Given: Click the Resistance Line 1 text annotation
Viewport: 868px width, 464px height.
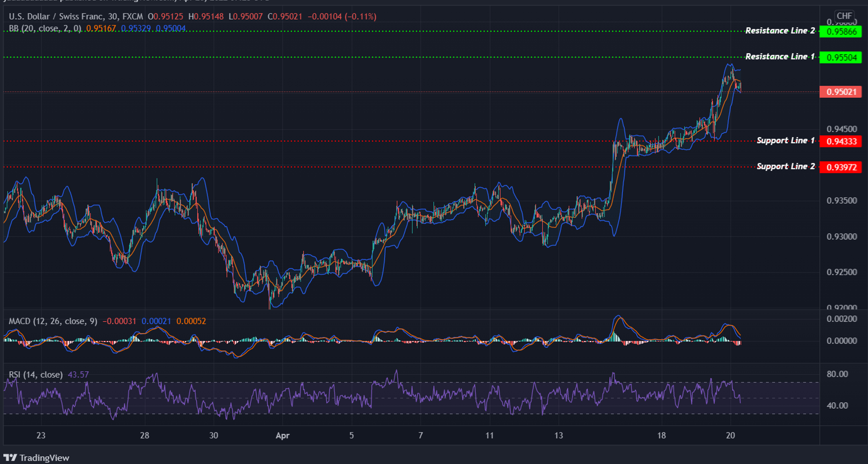Looking at the screenshot, I should [x=779, y=57].
